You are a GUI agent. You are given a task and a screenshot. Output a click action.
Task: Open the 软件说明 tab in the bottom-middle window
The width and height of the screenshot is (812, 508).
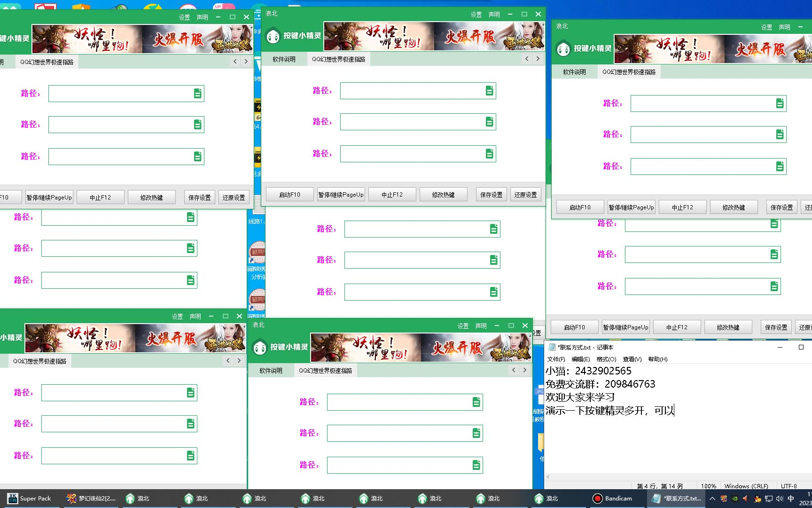click(271, 371)
